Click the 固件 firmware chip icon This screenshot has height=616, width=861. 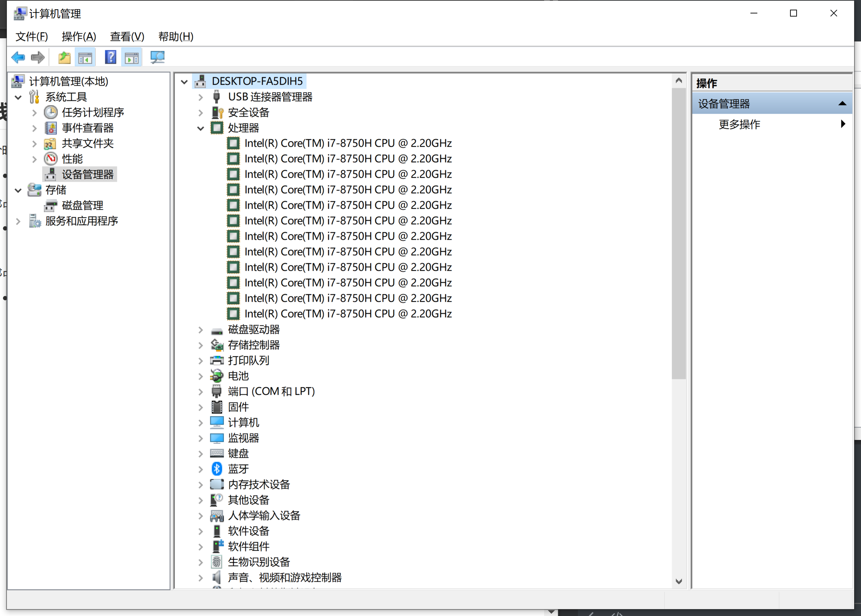click(217, 407)
